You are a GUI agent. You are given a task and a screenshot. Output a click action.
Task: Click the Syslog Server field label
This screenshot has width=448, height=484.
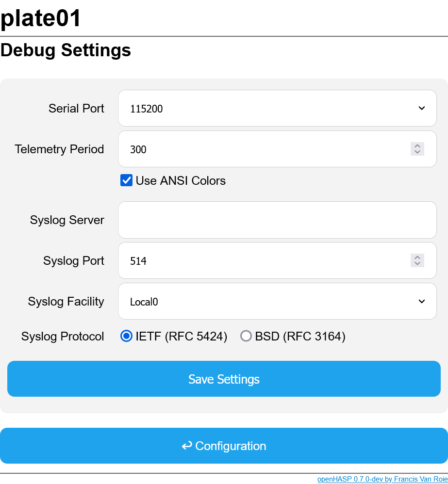[x=67, y=220]
